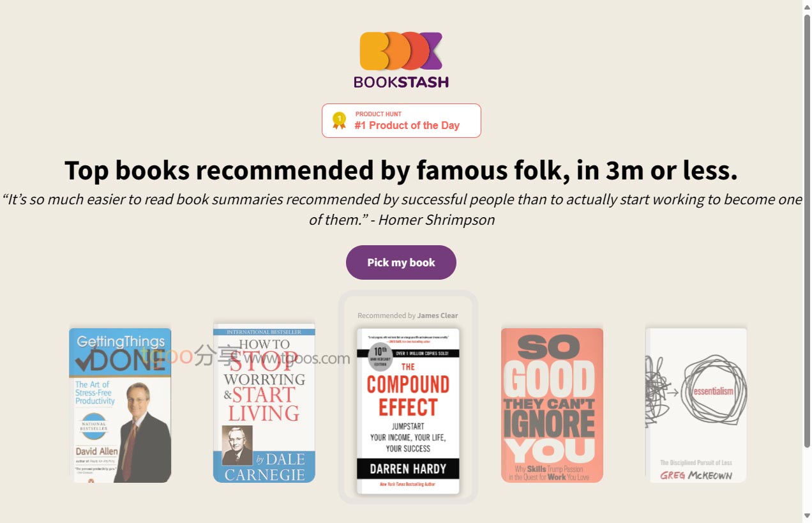Click the scrollbar up arrow

[807, 6]
